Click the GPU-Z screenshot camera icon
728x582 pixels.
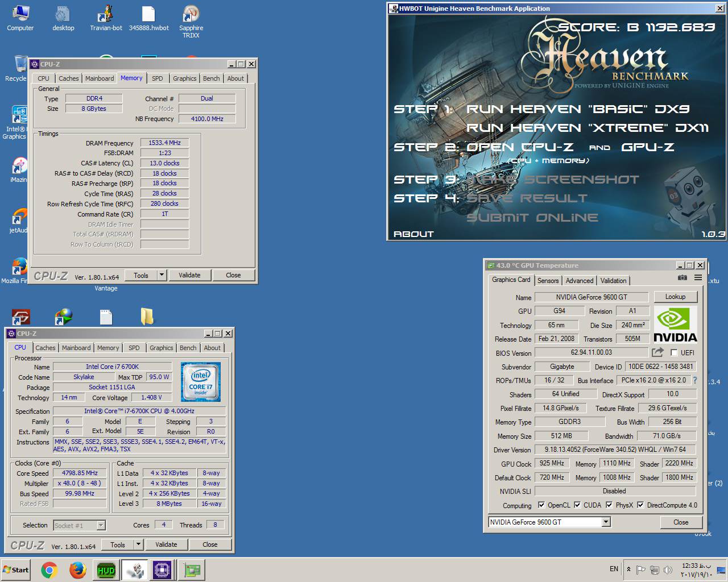(682, 278)
